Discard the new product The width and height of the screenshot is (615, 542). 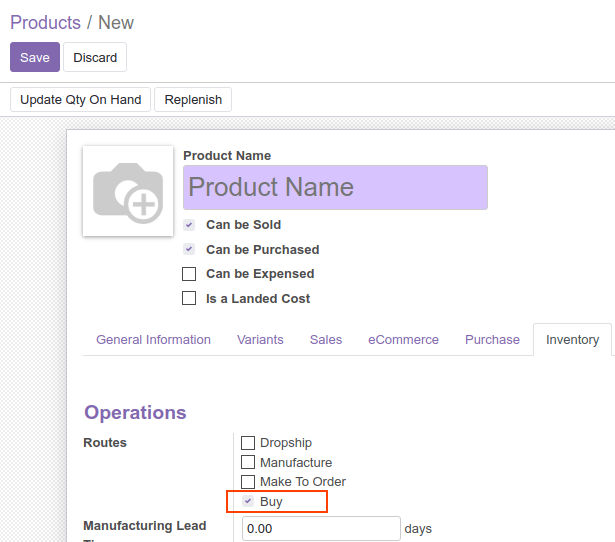pyautogui.click(x=95, y=57)
